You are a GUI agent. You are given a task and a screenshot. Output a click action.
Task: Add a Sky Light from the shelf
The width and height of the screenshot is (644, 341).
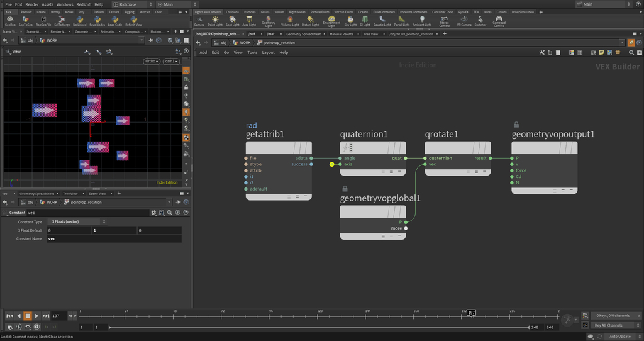pos(350,21)
